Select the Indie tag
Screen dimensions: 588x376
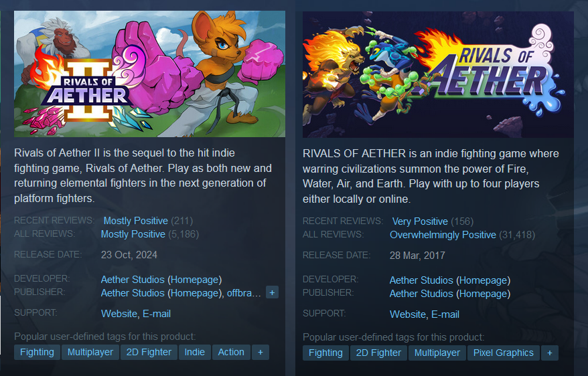click(195, 353)
